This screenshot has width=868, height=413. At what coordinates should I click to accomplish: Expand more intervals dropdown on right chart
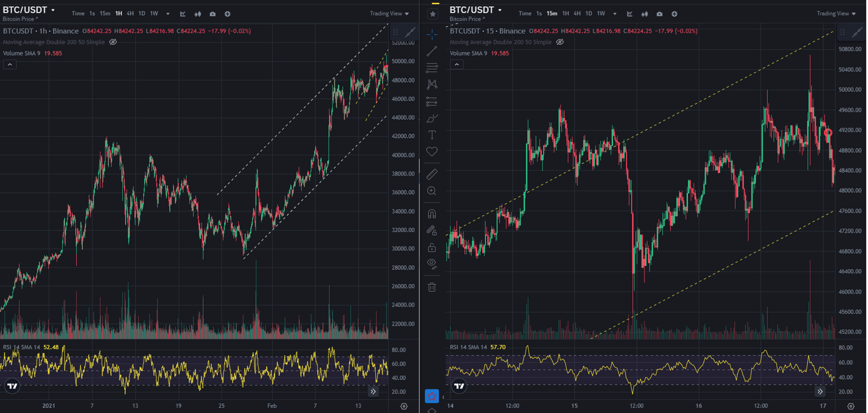[x=615, y=14]
